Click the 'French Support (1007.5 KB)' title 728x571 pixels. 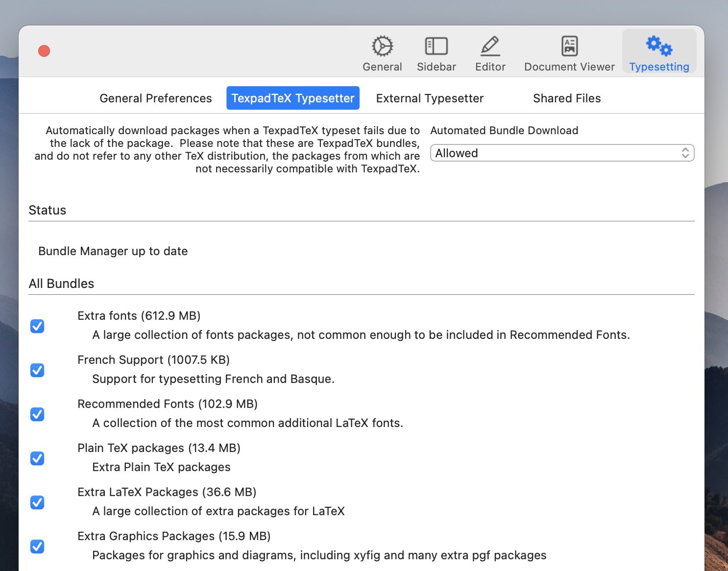click(x=154, y=360)
